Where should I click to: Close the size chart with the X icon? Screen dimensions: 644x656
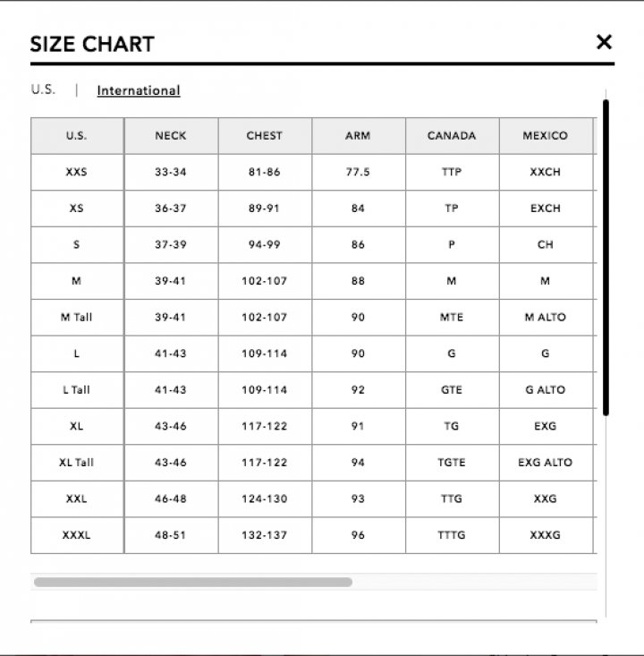click(x=604, y=42)
